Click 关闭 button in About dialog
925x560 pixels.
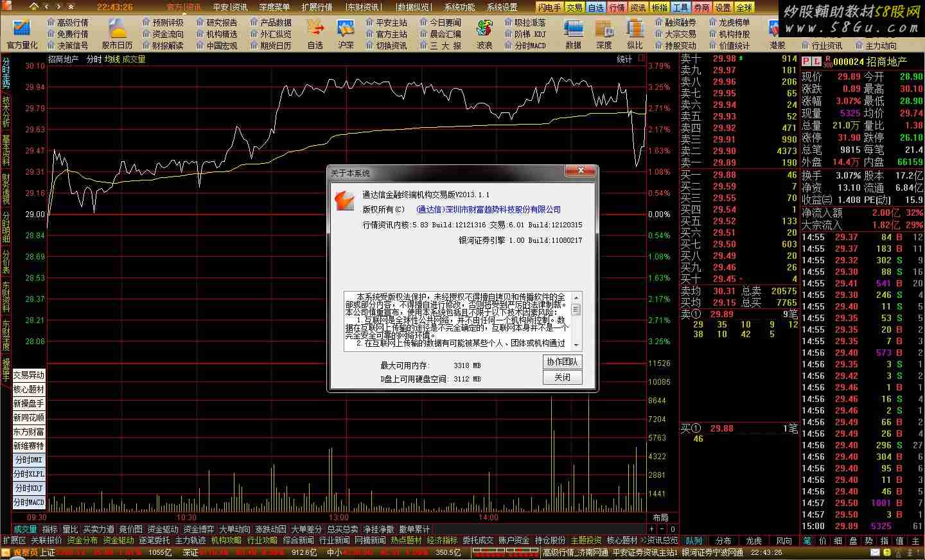pyautogui.click(x=562, y=378)
